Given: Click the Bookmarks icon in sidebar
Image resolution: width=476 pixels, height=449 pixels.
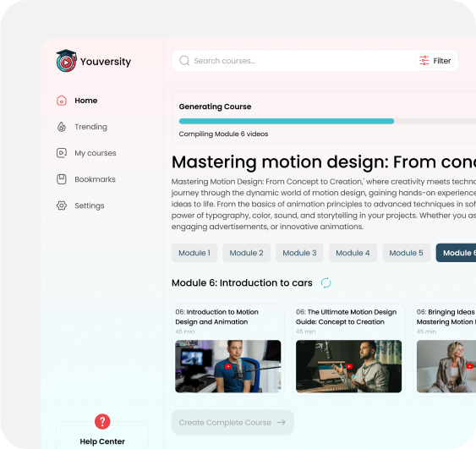Looking at the screenshot, I should pos(62,179).
